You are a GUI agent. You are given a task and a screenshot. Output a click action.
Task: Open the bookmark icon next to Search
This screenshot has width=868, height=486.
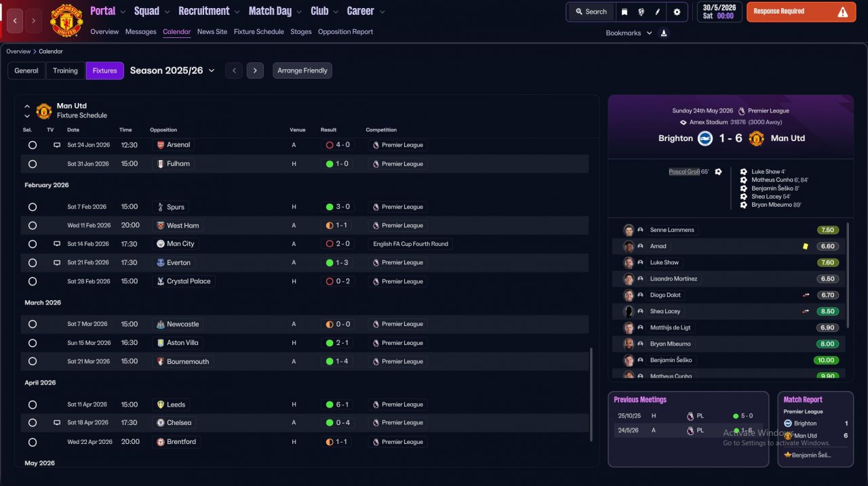point(625,12)
